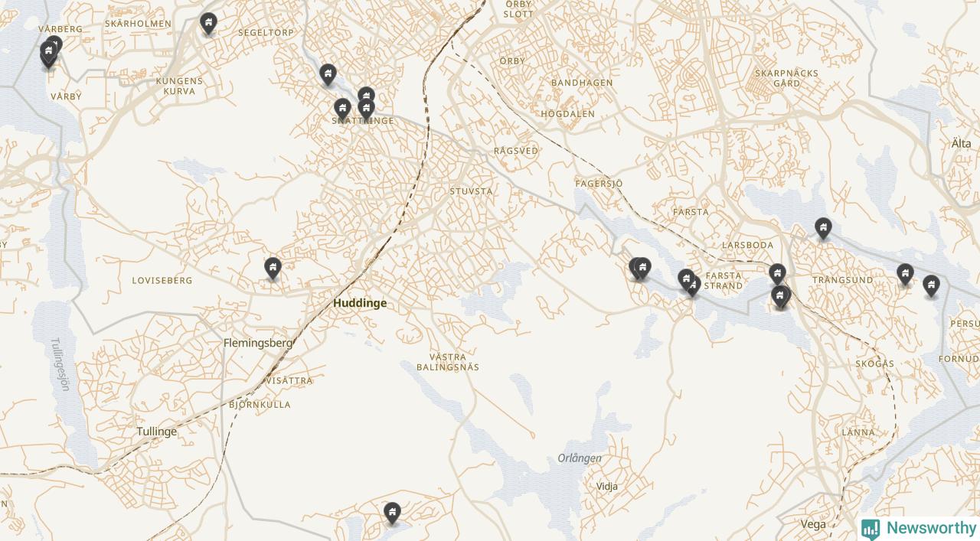Select the house marker left of Snättringe label
Image resolution: width=980 pixels, height=541 pixels.
[342, 109]
